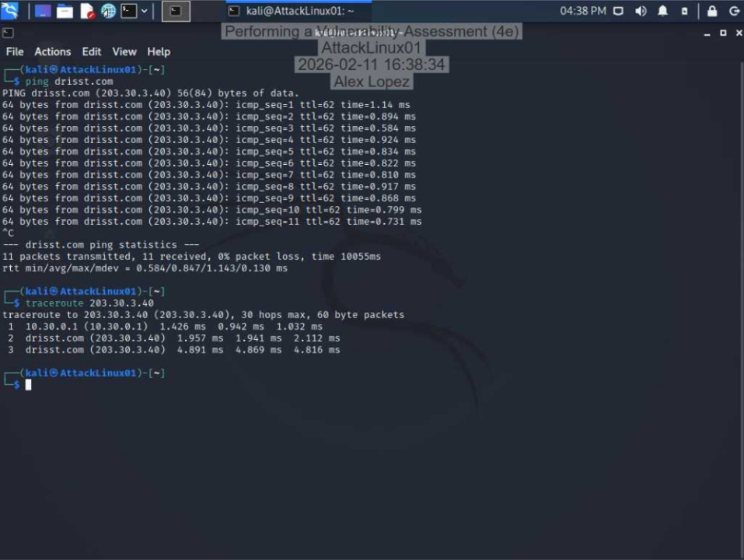Open the View menu
Image resolution: width=744 pixels, height=560 pixels.
point(124,51)
